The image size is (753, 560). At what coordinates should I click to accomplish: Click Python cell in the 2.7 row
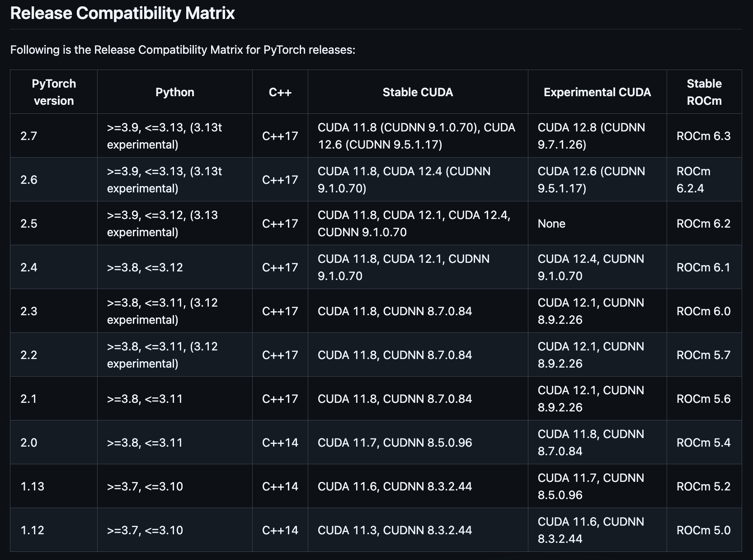pyautogui.click(x=175, y=136)
